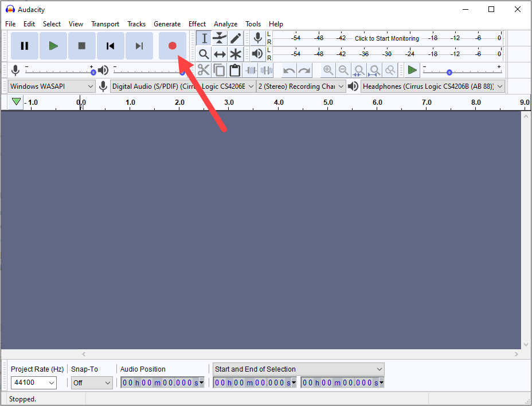Click the Redo arrow icon
Image resolution: width=532 pixels, height=406 pixels.
(304, 70)
